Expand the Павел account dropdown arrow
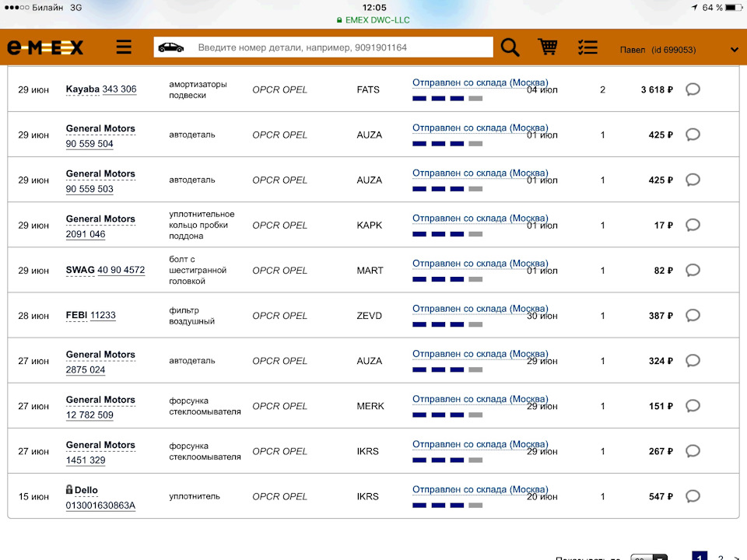The width and height of the screenshot is (747, 560). (734, 50)
